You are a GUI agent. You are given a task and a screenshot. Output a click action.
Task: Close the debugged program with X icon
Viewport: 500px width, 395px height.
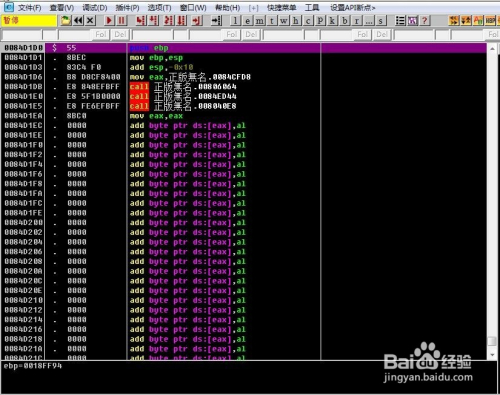tap(90, 21)
